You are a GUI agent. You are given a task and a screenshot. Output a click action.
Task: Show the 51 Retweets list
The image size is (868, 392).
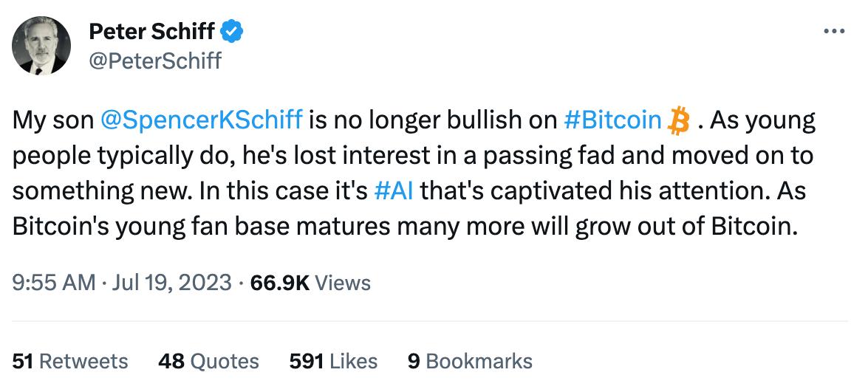70,361
